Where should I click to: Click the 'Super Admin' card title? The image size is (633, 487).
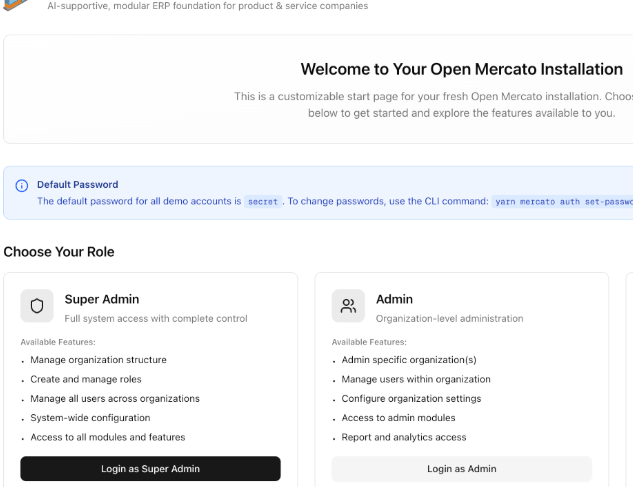pos(102,299)
